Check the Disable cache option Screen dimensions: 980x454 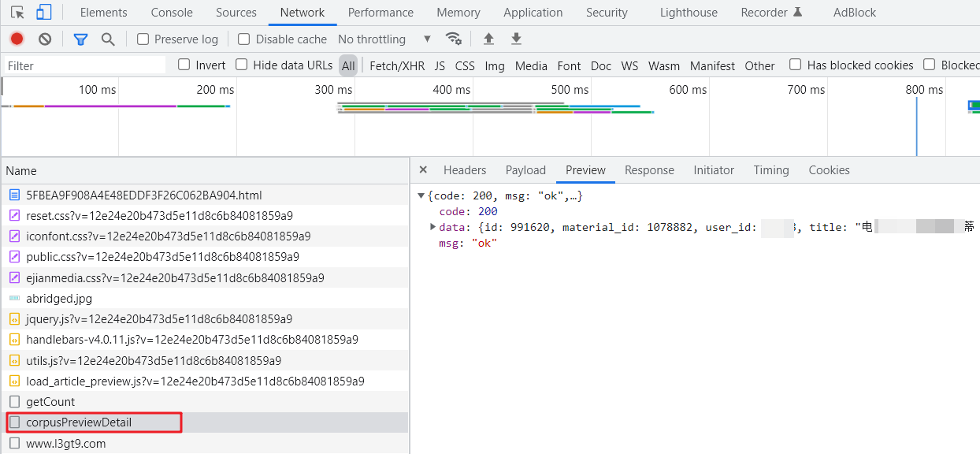point(244,39)
